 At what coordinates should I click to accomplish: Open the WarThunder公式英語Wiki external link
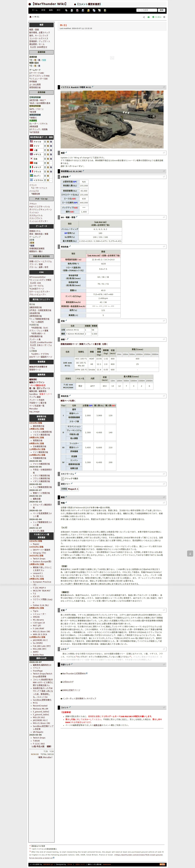click(x=75, y=673)
